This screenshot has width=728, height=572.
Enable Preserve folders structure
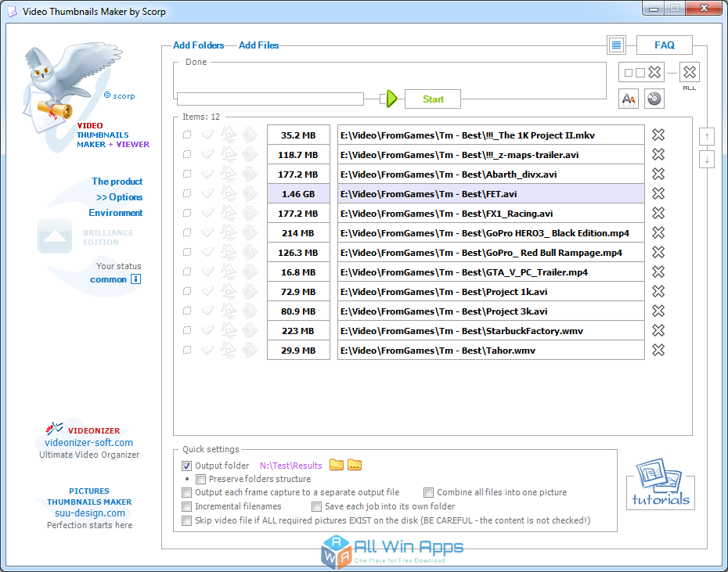pyautogui.click(x=200, y=479)
